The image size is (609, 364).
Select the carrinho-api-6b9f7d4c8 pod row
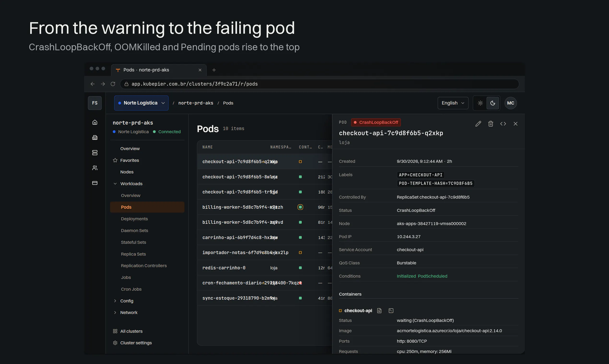[264, 237]
